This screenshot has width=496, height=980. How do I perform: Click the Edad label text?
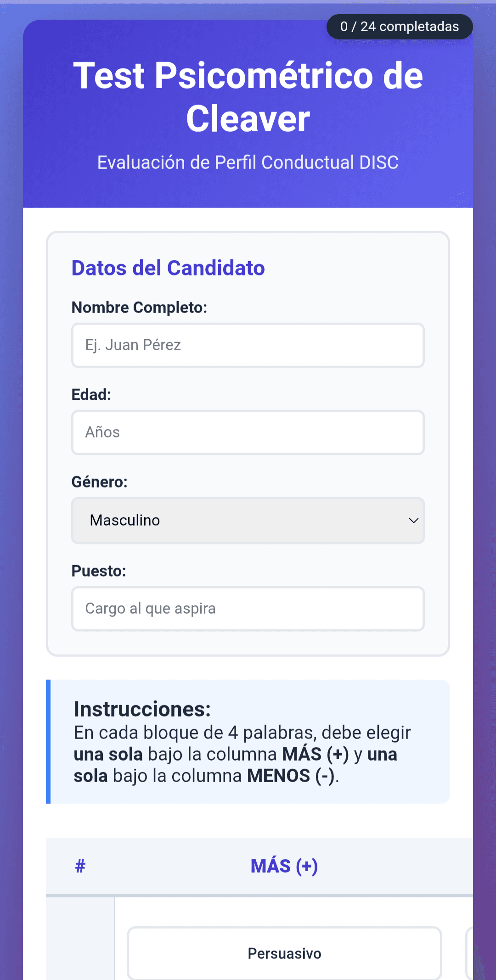tap(91, 395)
